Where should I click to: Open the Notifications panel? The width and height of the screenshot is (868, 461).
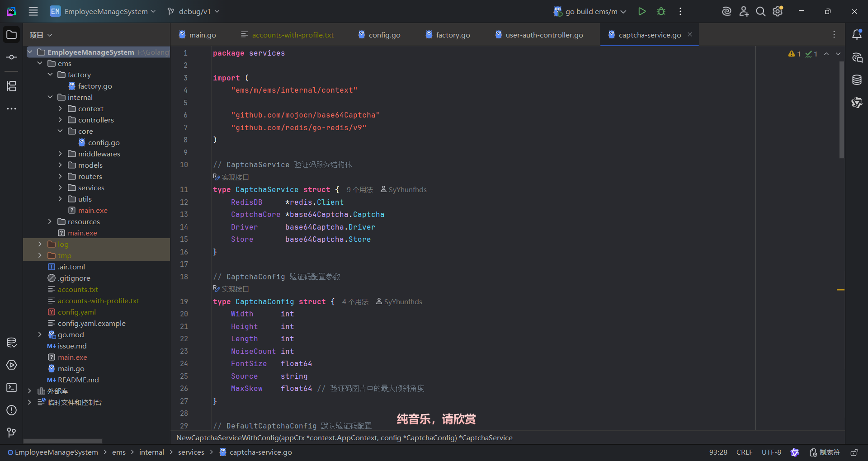[857, 35]
